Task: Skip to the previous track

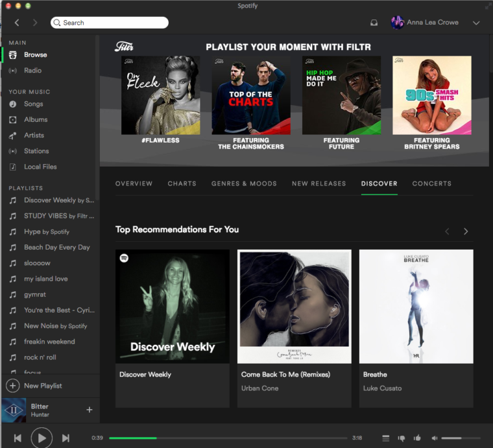Action: [18, 438]
